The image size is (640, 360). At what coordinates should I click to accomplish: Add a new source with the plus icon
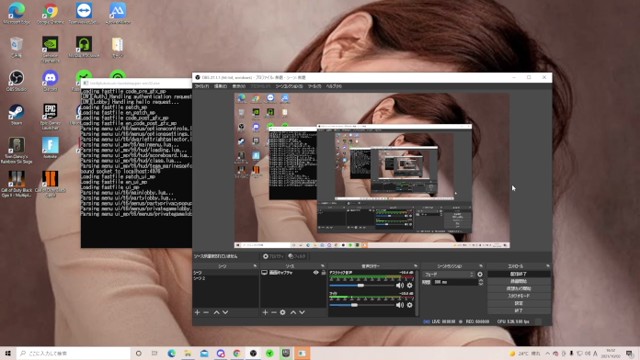tap(265, 312)
